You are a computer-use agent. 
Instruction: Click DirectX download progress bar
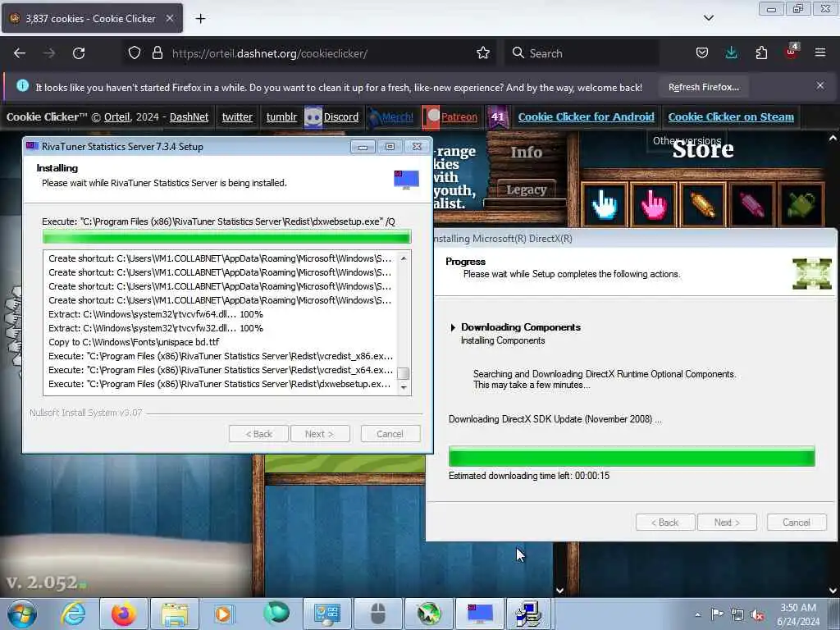[x=632, y=456]
